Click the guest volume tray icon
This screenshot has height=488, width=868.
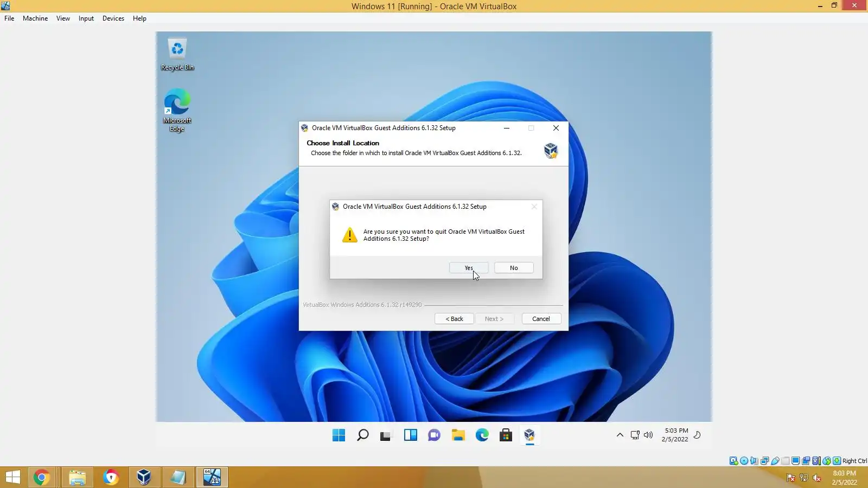(x=648, y=435)
